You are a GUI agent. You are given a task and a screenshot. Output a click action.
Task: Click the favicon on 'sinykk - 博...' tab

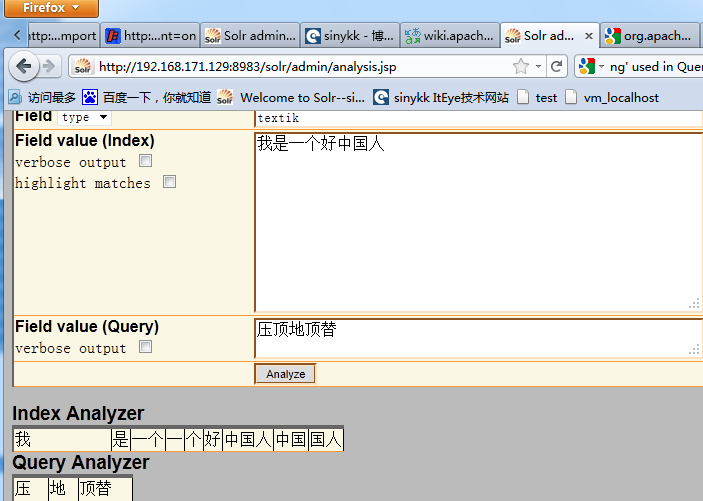pyautogui.click(x=312, y=36)
